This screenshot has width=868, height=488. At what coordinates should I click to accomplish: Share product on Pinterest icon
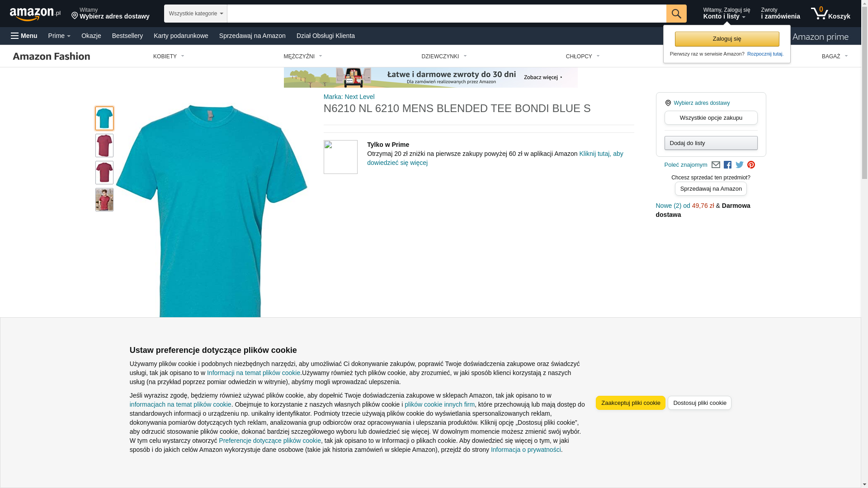[751, 165]
